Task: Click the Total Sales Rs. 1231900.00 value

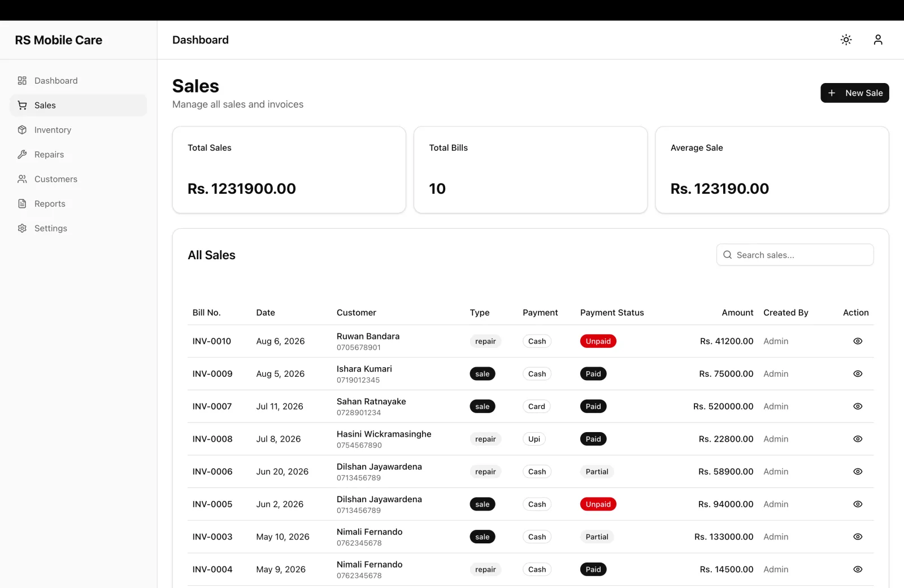Action: 242,189
